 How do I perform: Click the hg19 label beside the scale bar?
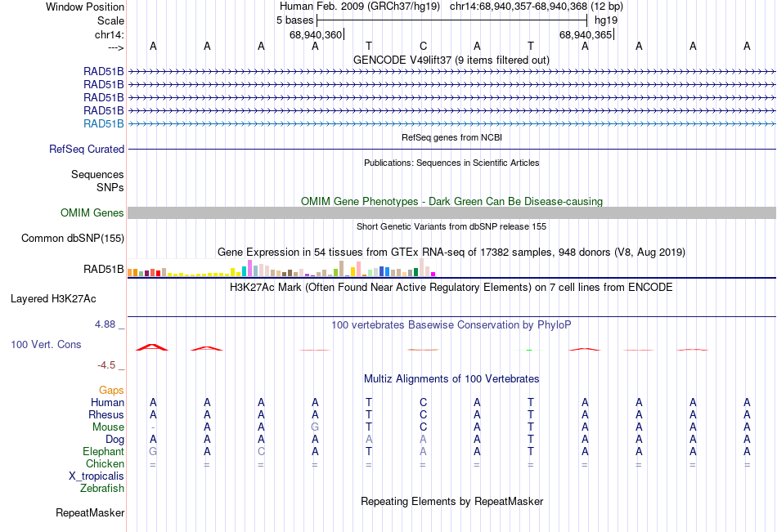tap(606, 20)
